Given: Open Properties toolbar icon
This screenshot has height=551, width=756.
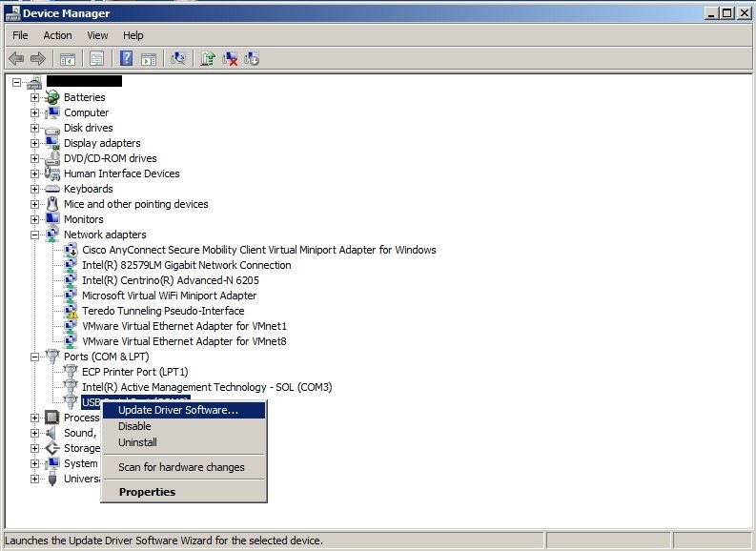Looking at the screenshot, I should pos(97,59).
